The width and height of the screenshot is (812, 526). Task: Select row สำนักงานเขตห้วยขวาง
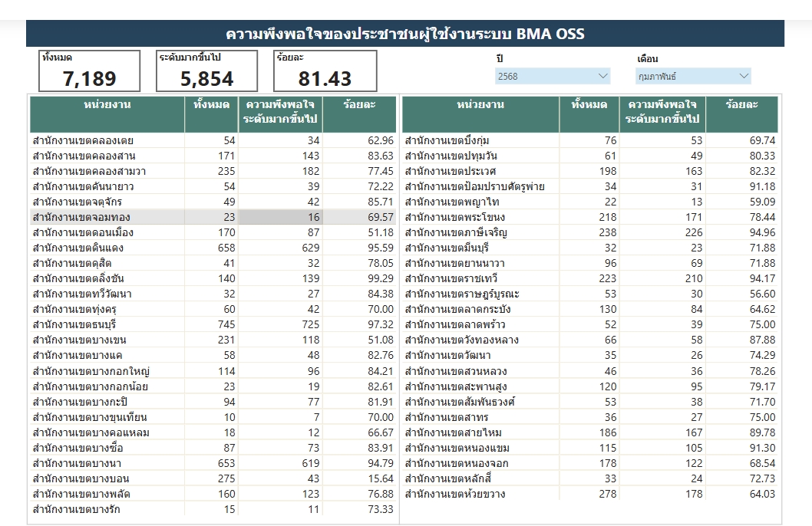pyautogui.click(x=590, y=494)
